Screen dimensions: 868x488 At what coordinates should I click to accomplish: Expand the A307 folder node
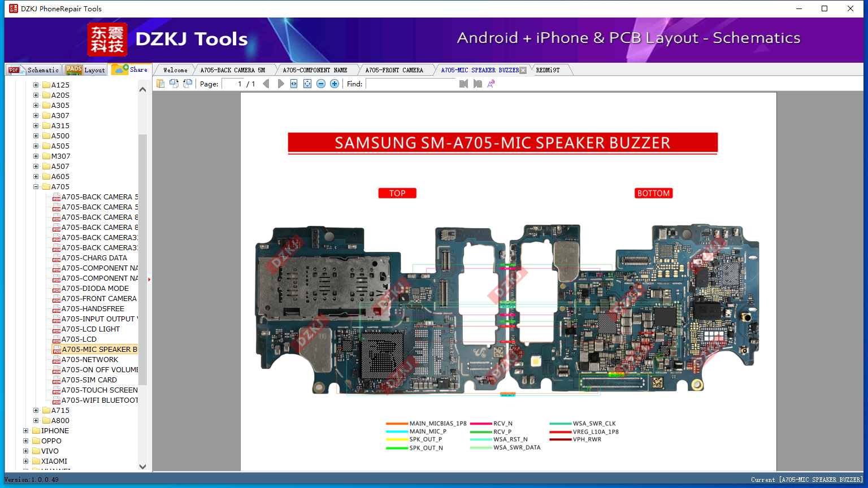(36, 116)
